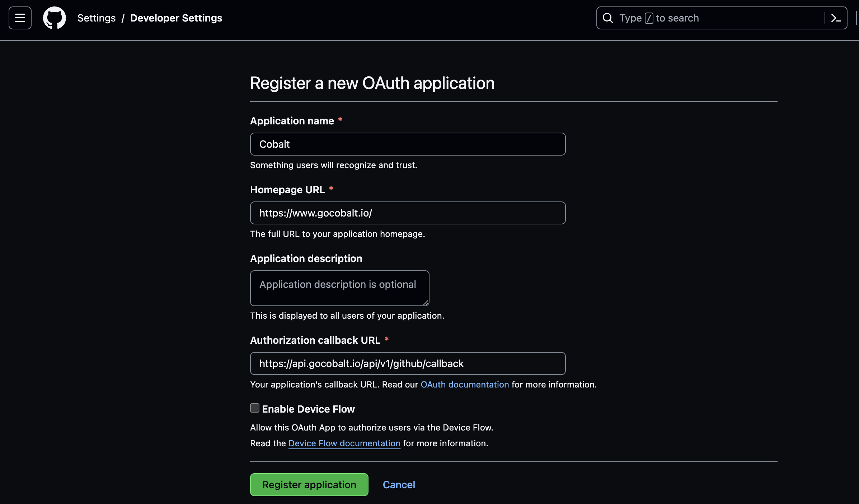Click the Settings breadcrumb

(96, 18)
